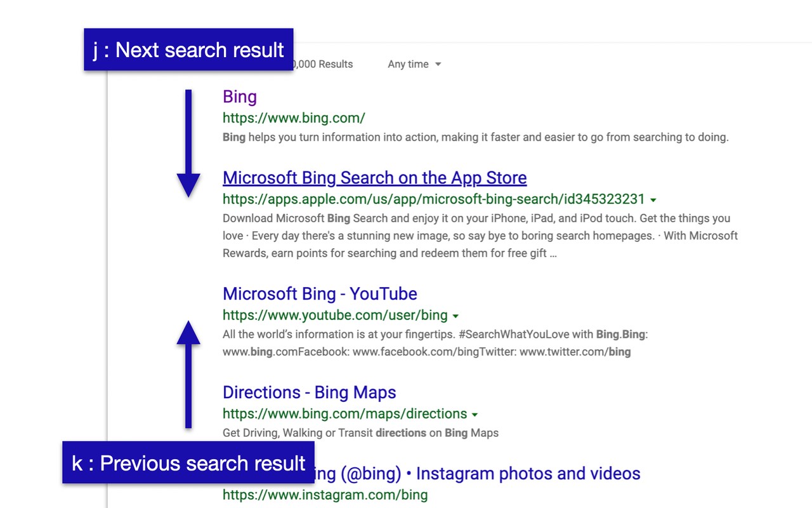This screenshot has width=812, height=508.
Task: Click the "j : Next search result" label
Action: 188,50
